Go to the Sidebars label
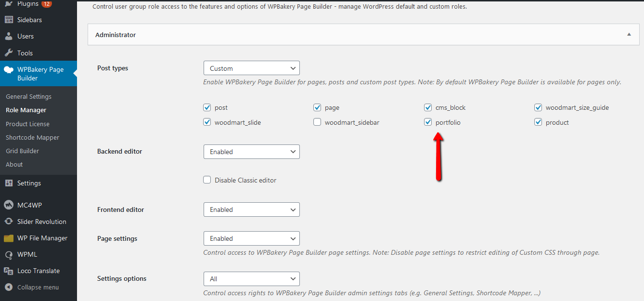This screenshot has width=644, height=301. point(29,20)
